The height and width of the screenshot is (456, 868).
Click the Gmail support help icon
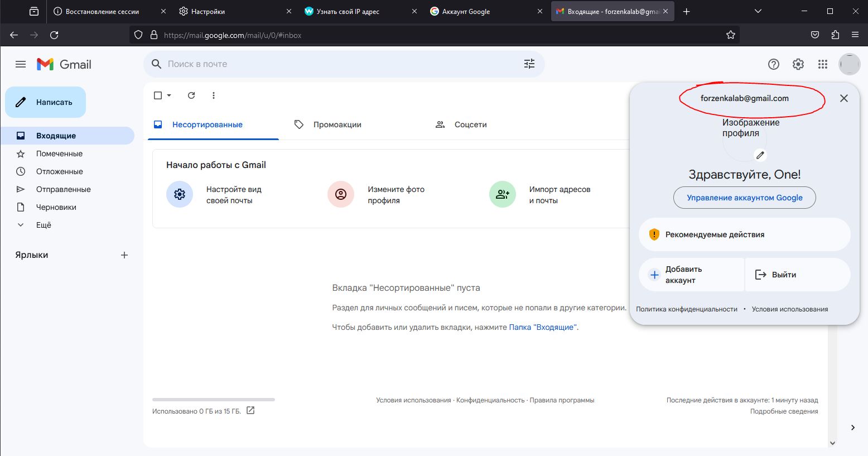[x=773, y=64]
